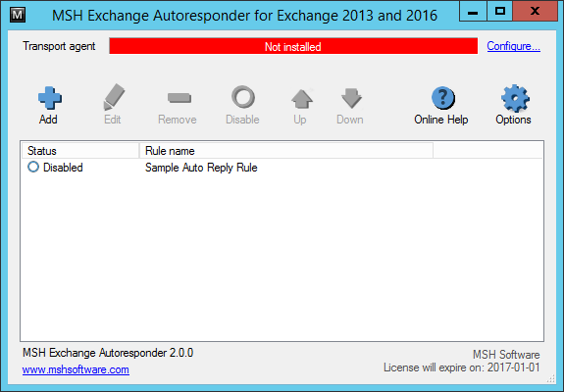
Task: Open Online Help question mark icon
Action: pos(442,98)
